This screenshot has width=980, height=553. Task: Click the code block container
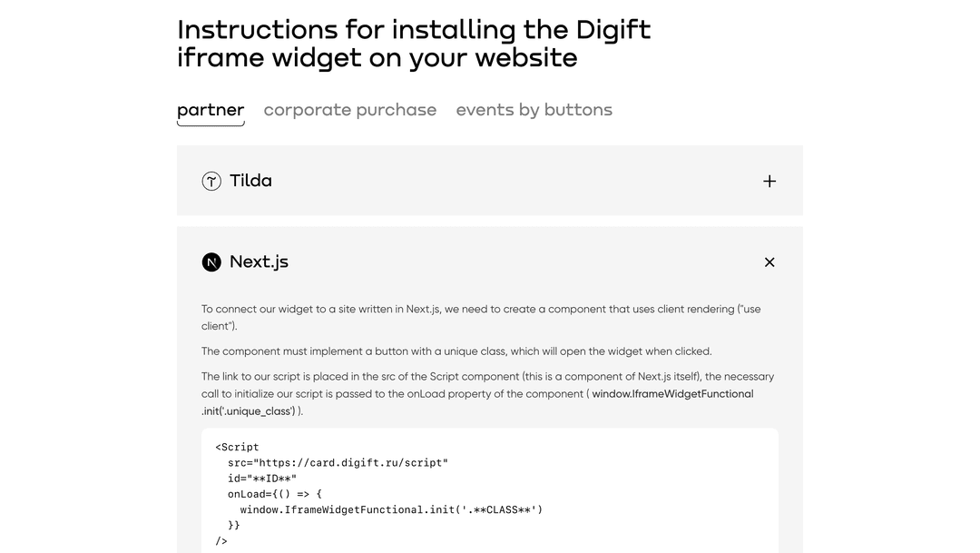pyautogui.click(x=490, y=495)
